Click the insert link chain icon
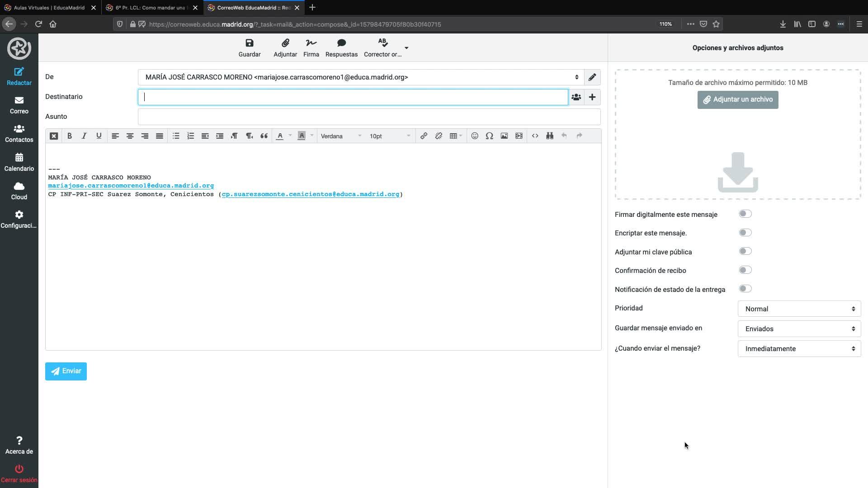The image size is (868, 488). pyautogui.click(x=424, y=136)
